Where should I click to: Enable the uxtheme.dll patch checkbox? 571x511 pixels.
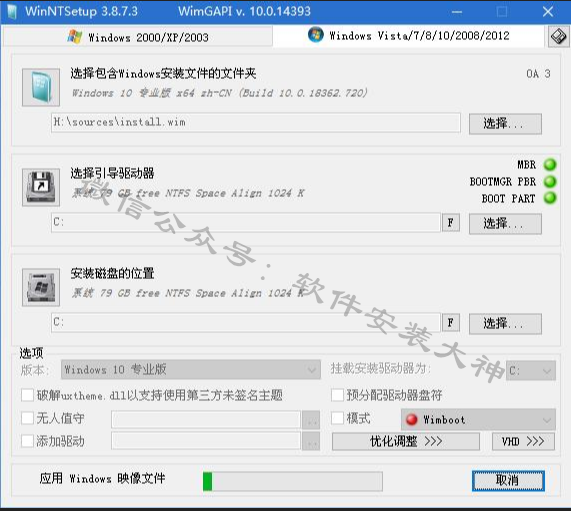tap(28, 395)
